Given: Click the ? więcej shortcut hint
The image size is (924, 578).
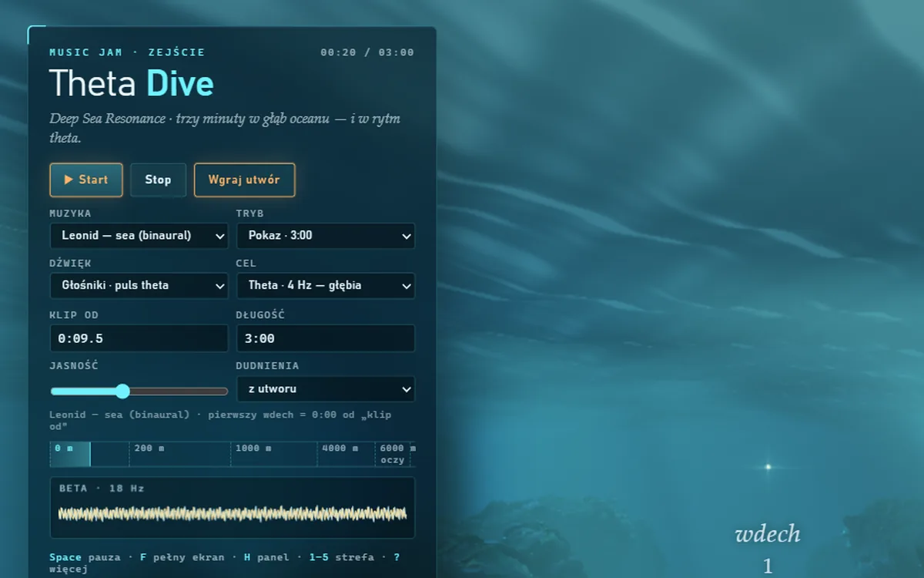Looking at the screenshot, I should [225, 563].
